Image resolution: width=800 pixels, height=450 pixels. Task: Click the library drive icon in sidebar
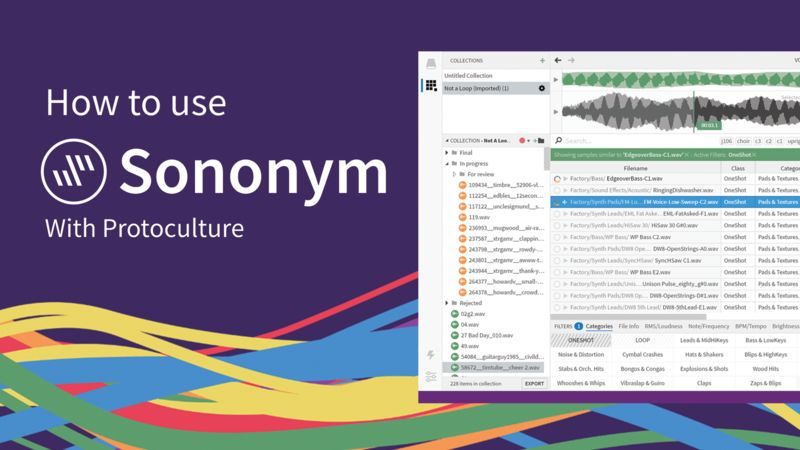point(431,63)
